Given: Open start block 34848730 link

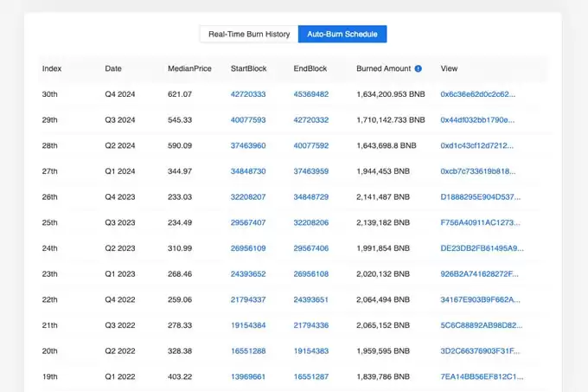Looking at the screenshot, I should tap(248, 171).
